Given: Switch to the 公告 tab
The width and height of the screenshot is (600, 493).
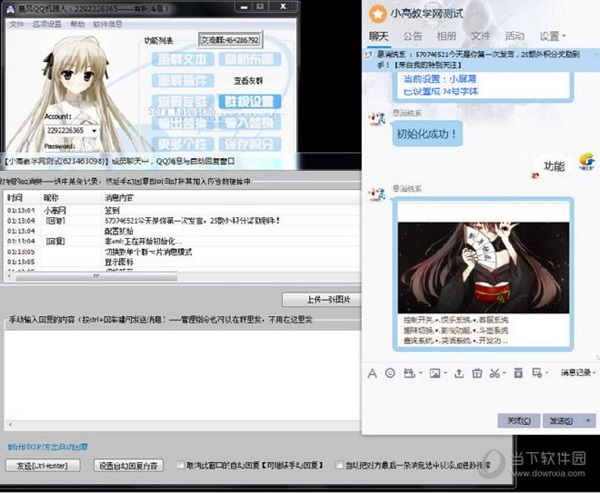Looking at the screenshot, I should (x=412, y=36).
